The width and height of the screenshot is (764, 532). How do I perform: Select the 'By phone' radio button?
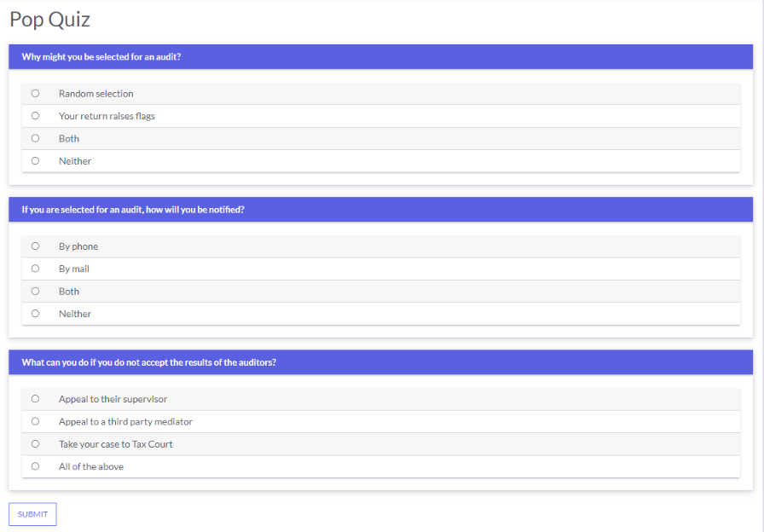click(x=35, y=246)
